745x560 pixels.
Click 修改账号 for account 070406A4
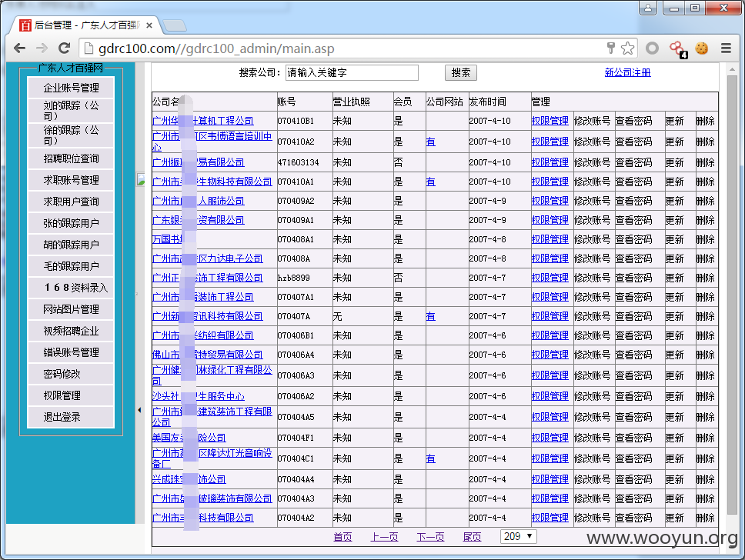coord(592,355)
